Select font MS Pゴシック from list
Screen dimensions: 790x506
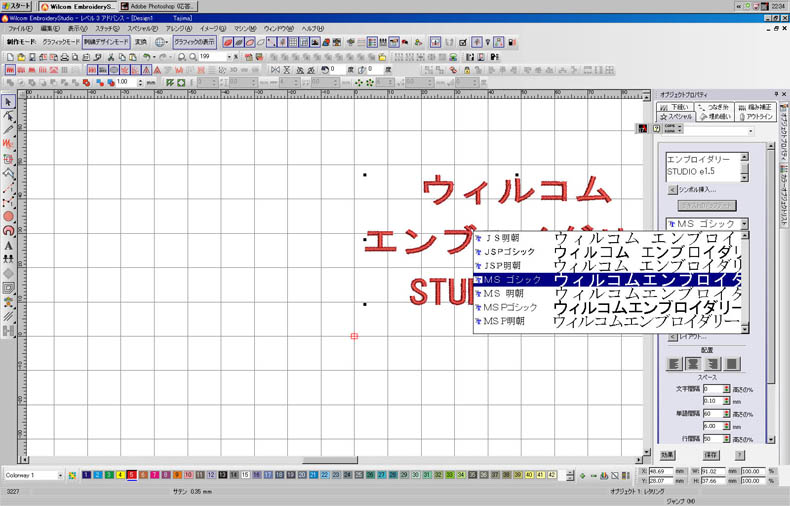607,307
